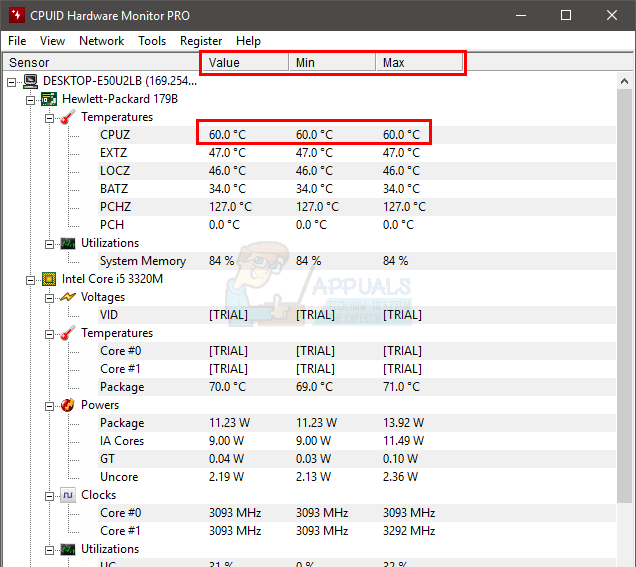The image size is (636, 567).
Task: Collapse the Voltages group
Action: 49,299
